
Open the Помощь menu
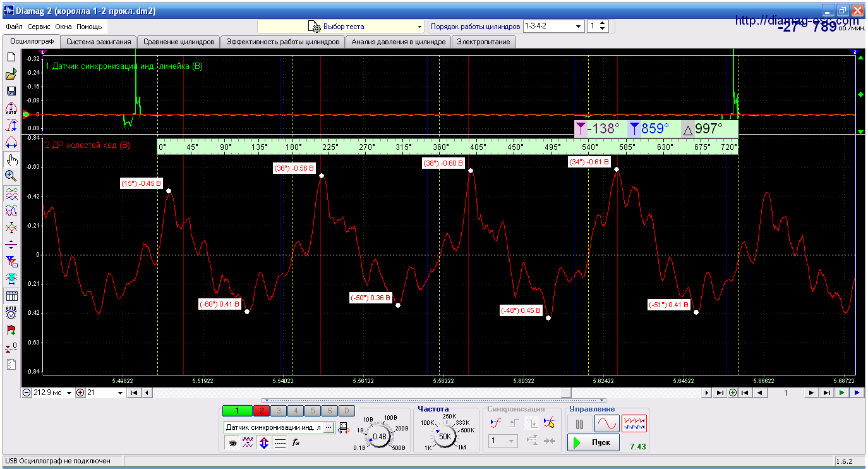[x=89, y=27]
